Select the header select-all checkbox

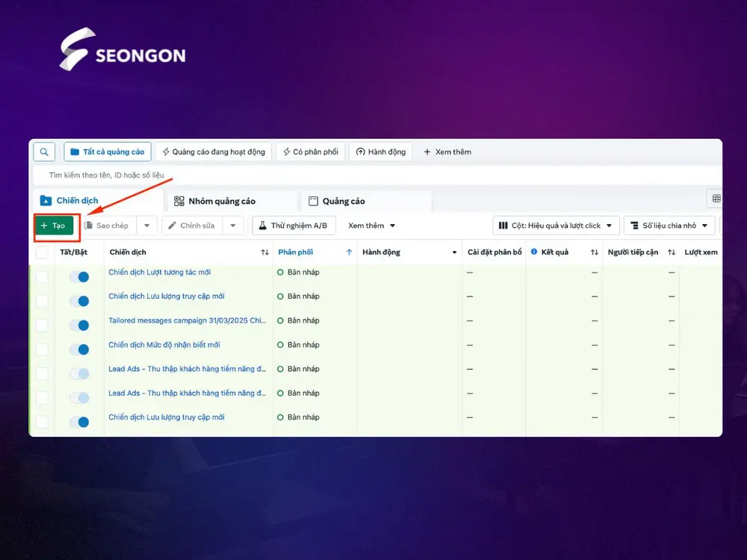tap(42, 252)
